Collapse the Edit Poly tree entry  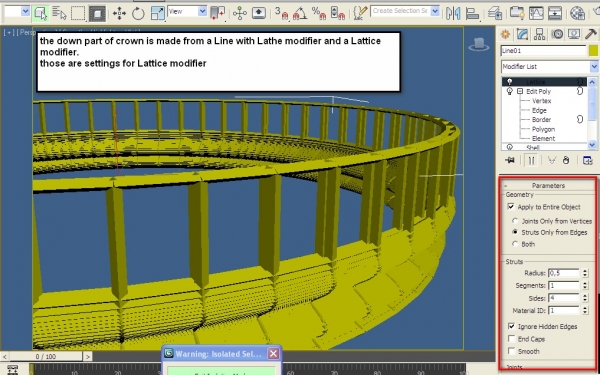tap(520, 91)
